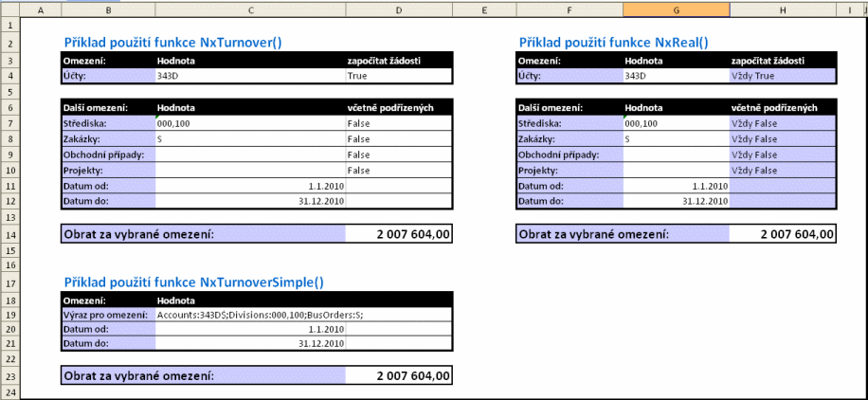Select row 14 header
Viewport: 868px width, 400px height.
(x=9, y=233)
